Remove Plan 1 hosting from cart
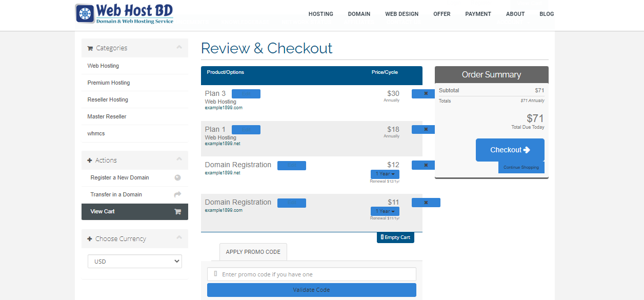The image size is (644, 300). coord(426,130)
